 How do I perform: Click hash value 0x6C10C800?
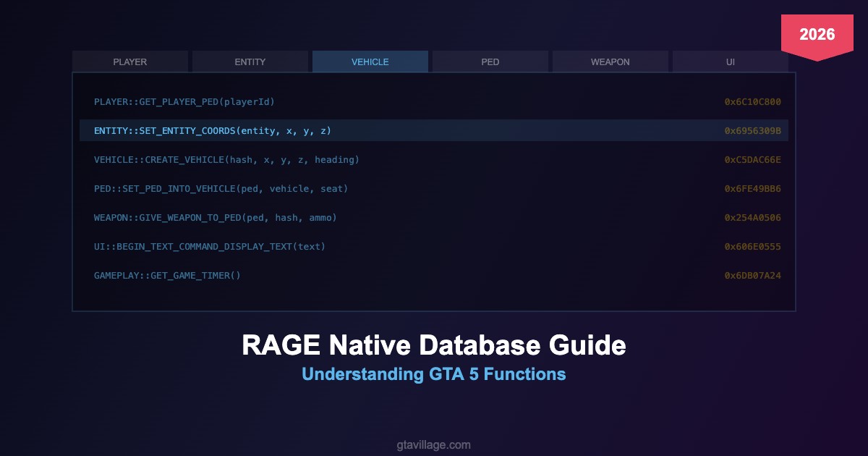[x=752, y=102]
